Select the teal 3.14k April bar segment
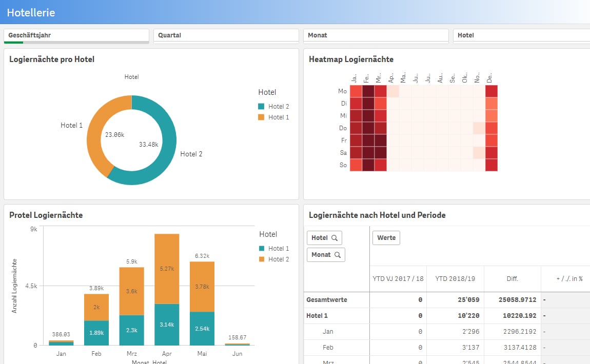Viewport: 590px width, 364px height. [167, 325]
